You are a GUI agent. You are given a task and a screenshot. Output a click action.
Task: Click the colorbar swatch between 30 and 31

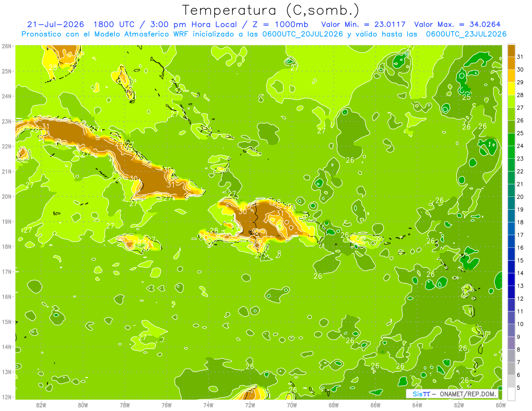511,63
